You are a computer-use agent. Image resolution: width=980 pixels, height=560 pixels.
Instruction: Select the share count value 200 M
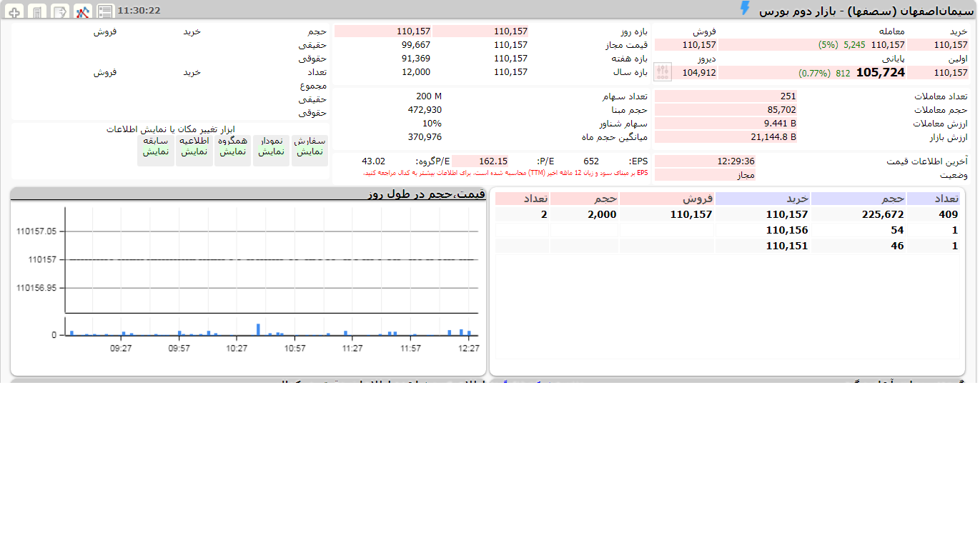coord(429,96)
